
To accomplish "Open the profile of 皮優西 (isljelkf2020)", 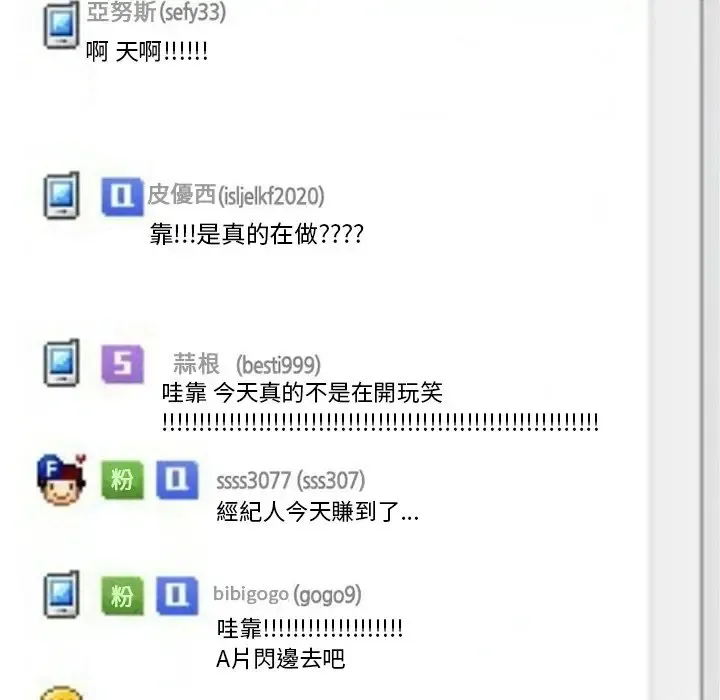I will click(x=236, y=195).
